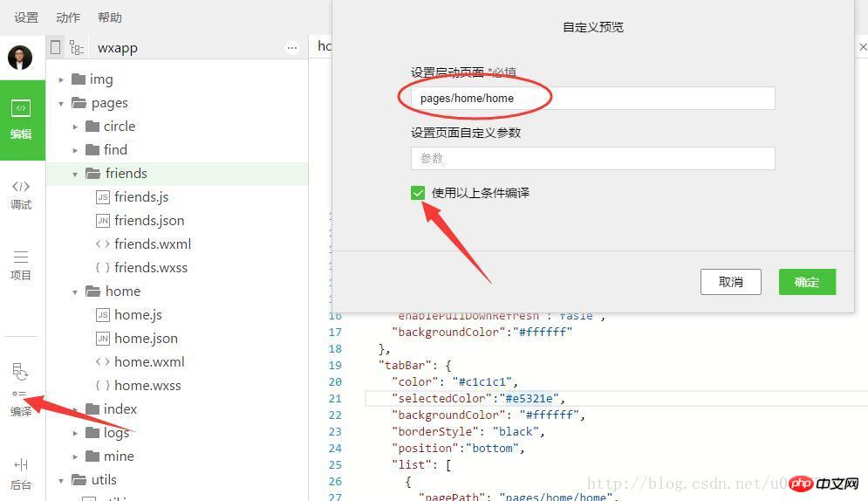This screenshot has height=501, width=868.
Task: Open the 编辑 (Edit) sidebar panel
Action: (22, 120)
